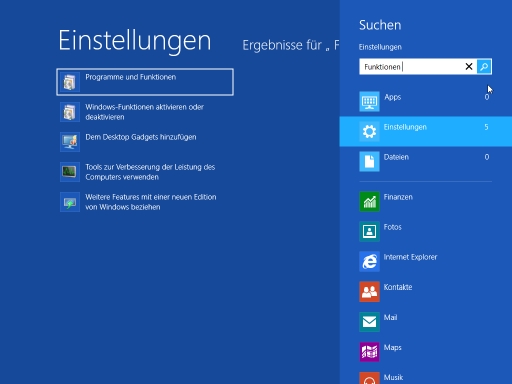The width and height of the screenshot is (512, 384).
Task: Click the Dateien result count 0
Action: [487, 157]
